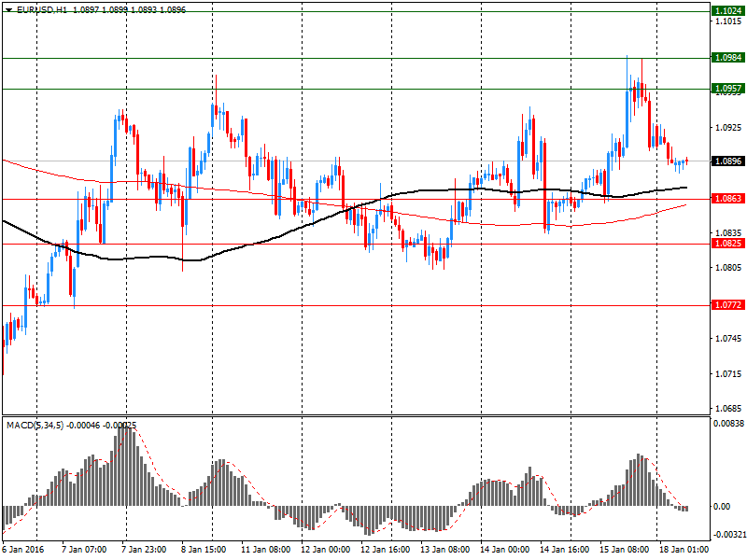This screenshot has height=560, width=747.
Task: Click the 13 Jan 08:00 time label
Action: 445,550
